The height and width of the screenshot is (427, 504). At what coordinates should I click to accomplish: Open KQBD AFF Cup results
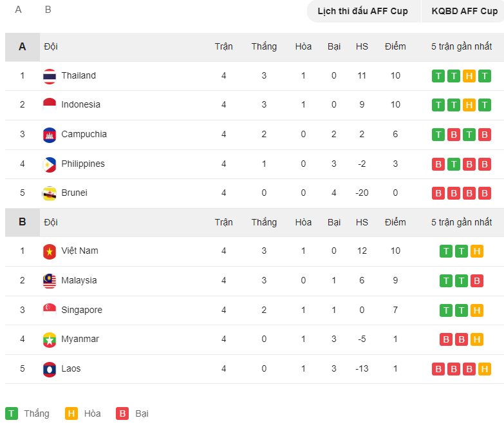[463, 11]
